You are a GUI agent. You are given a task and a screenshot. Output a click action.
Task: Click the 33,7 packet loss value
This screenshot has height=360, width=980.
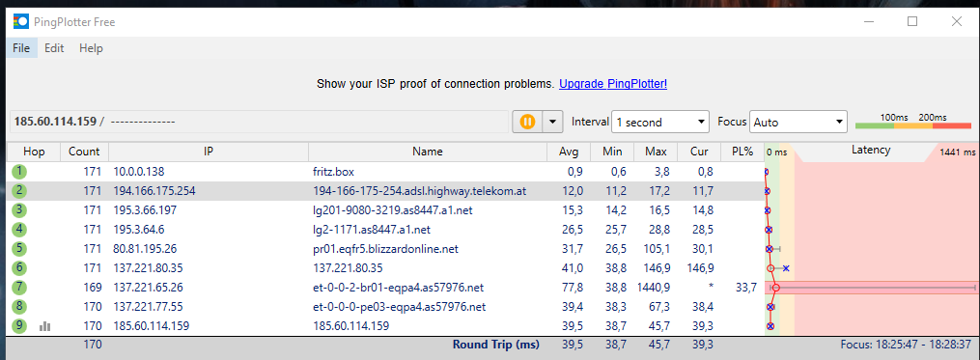pos(747,288)
